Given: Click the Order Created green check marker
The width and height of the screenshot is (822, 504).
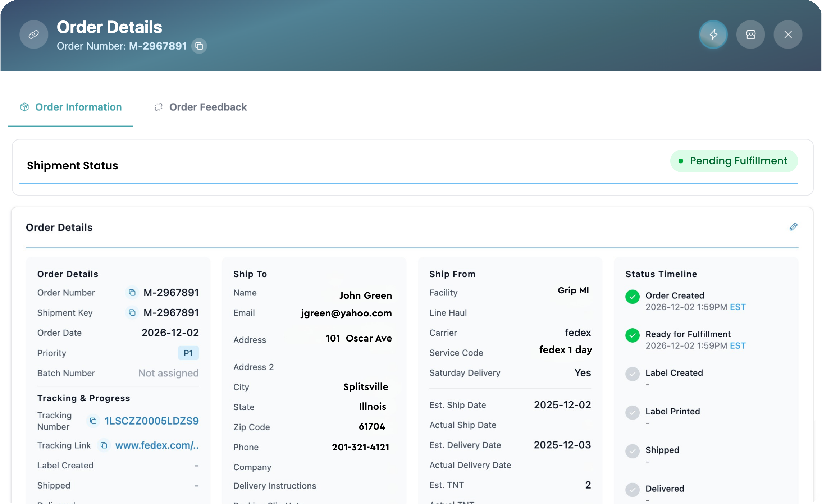Looking at the screenshot, I should pos(632,297).
